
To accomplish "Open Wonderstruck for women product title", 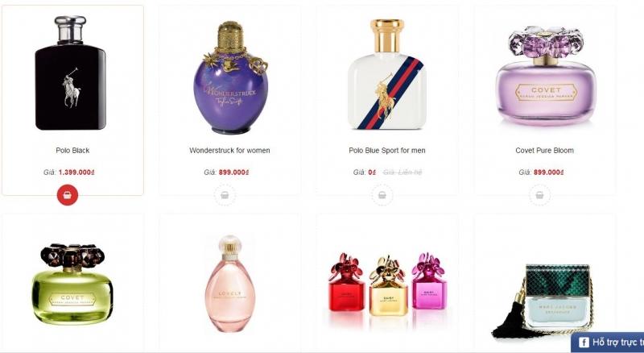I will coord(229,151).
